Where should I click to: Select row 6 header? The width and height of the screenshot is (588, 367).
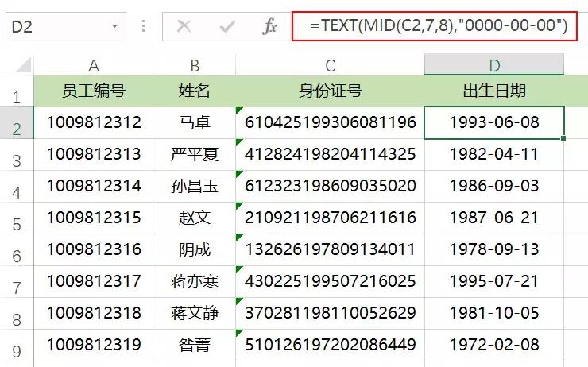17,250
